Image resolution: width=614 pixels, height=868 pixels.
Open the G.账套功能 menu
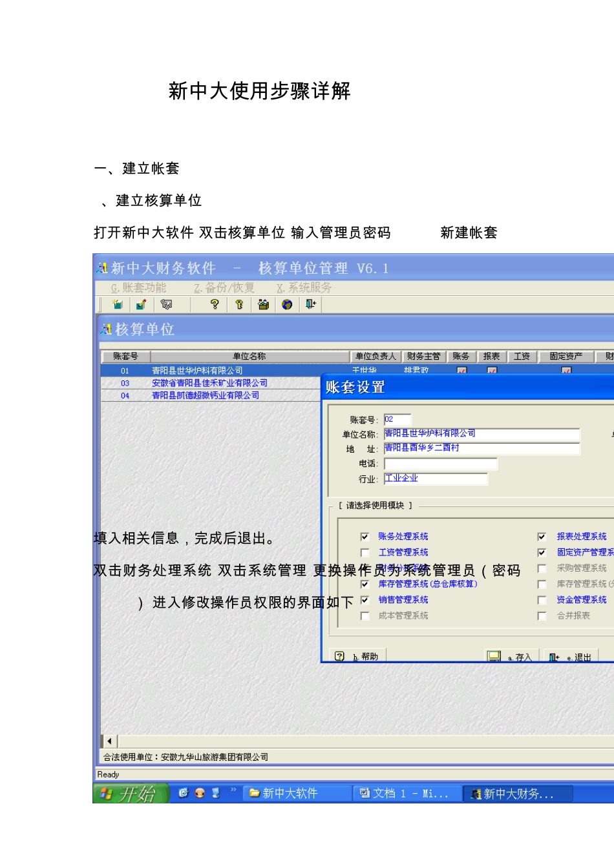(138, 288)
